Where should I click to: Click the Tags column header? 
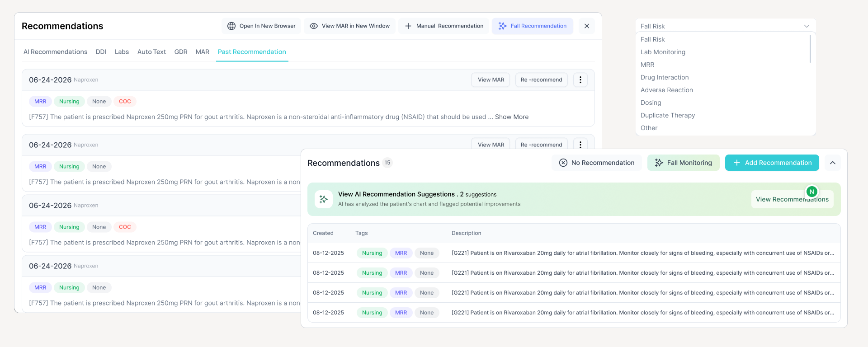362,233
